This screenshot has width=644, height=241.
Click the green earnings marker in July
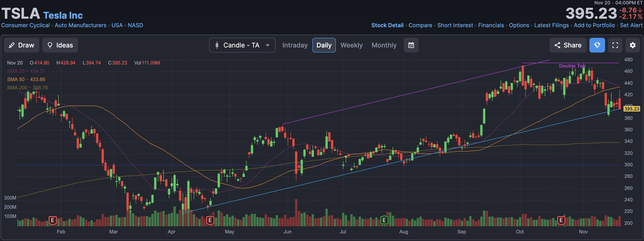(384, 220)
